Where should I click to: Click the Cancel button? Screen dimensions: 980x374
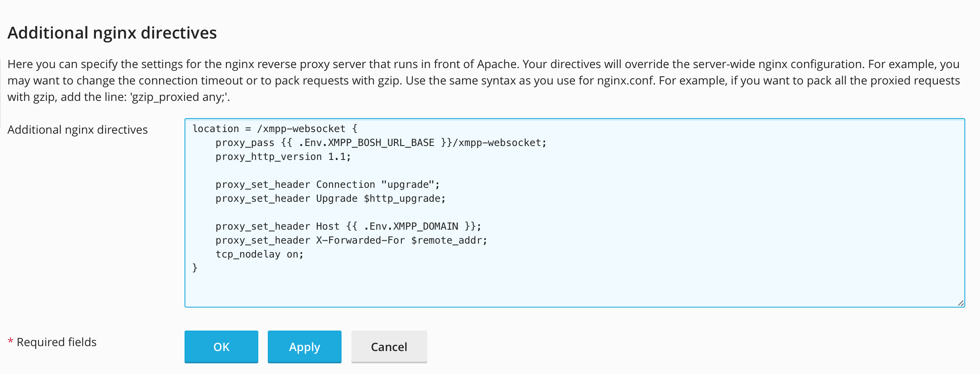click(x=389, y=347)
